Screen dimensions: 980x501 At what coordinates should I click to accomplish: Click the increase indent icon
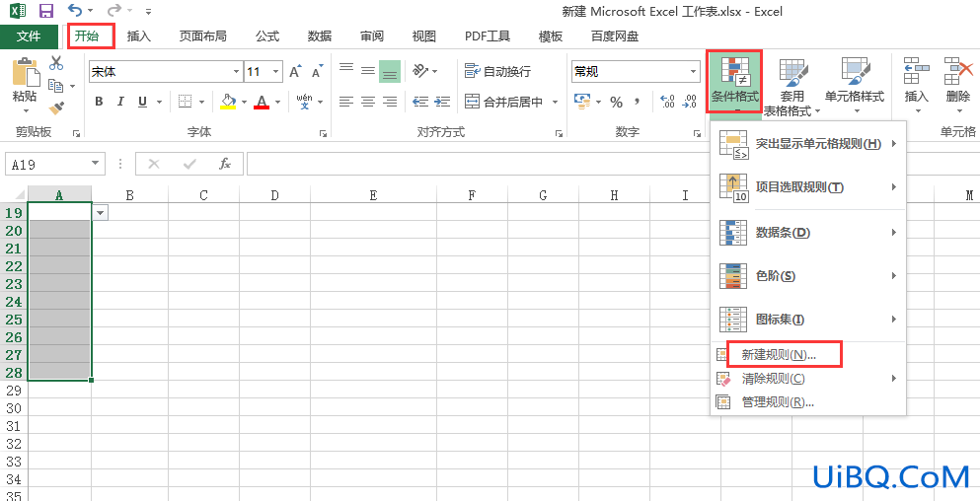[x=442, y=102]
